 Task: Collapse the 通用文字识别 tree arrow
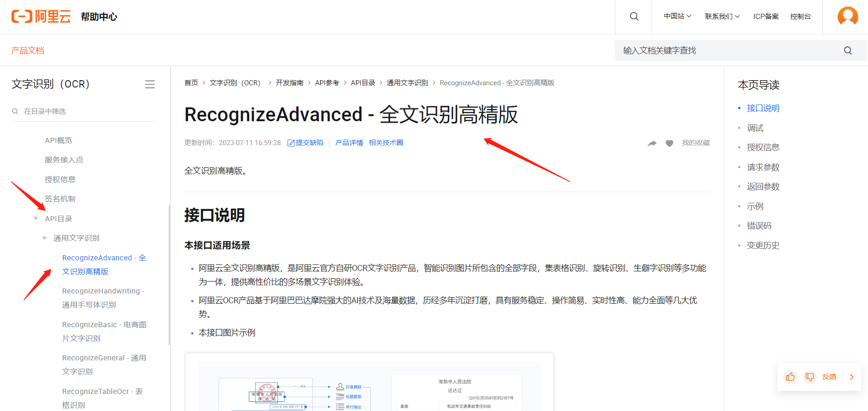click(x=45, y=238)
